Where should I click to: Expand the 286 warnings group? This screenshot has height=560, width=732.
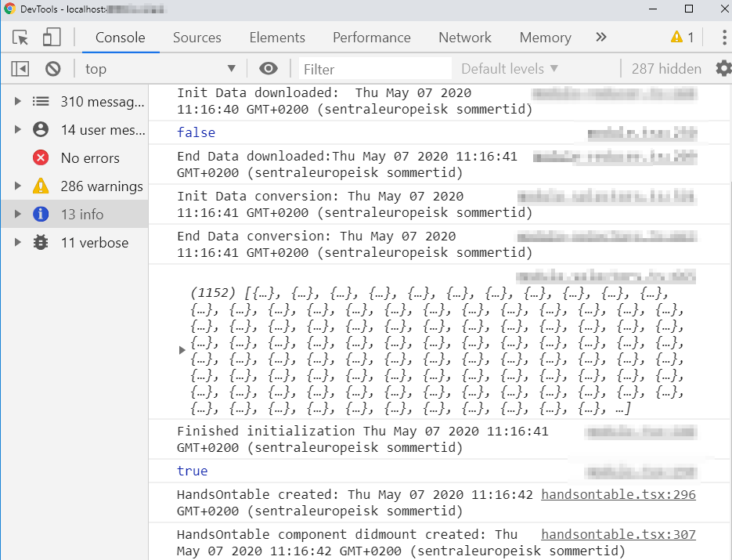click(x=18, y=186)
